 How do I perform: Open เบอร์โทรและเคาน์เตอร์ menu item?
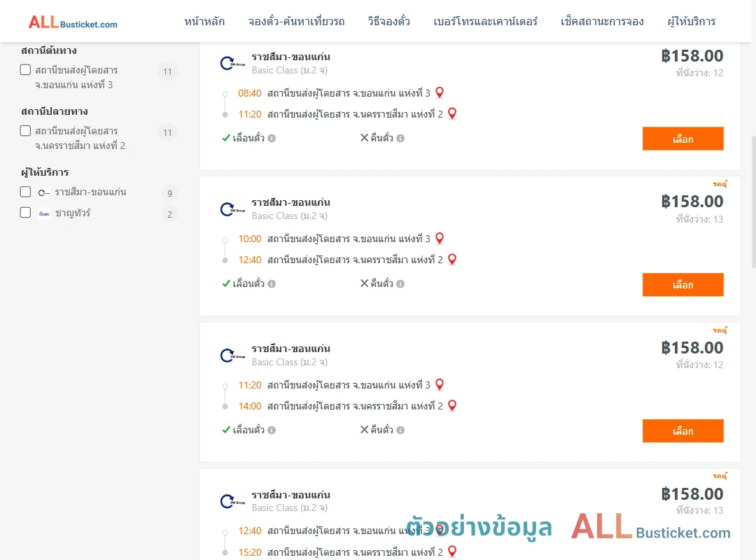point(486,22)
